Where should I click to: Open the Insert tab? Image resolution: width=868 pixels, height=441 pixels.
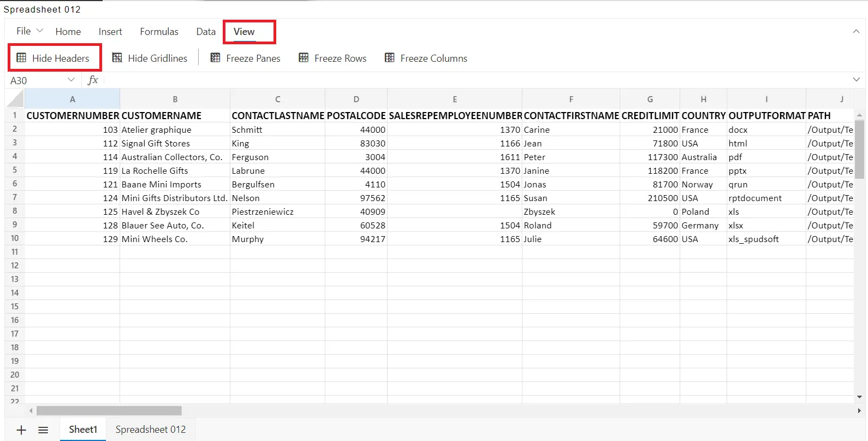110,32
